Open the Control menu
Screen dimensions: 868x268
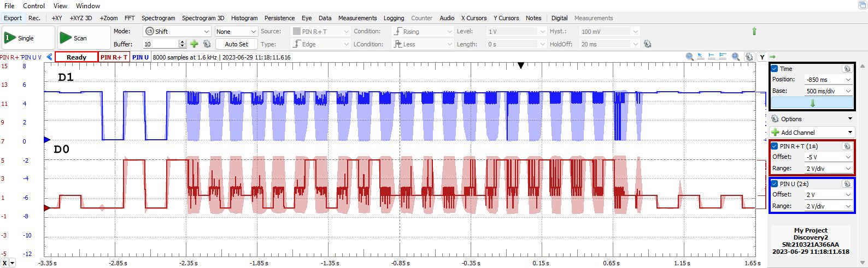[x=34, y=6]
